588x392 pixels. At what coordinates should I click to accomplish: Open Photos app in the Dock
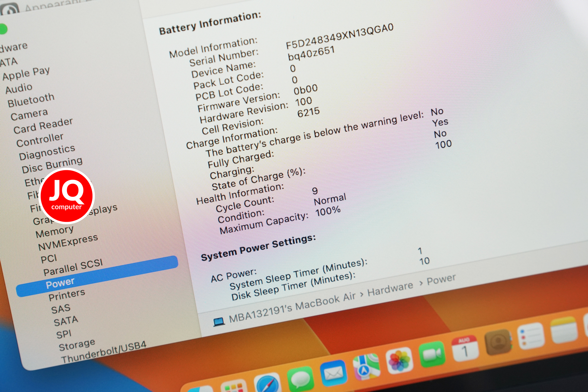[400, 361]
